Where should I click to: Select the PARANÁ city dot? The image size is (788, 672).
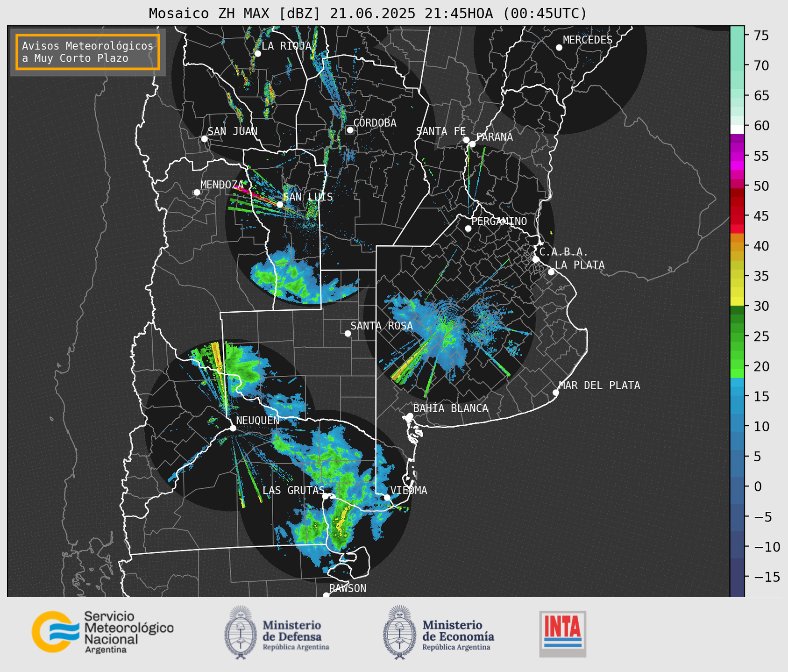tap(472, 144)
